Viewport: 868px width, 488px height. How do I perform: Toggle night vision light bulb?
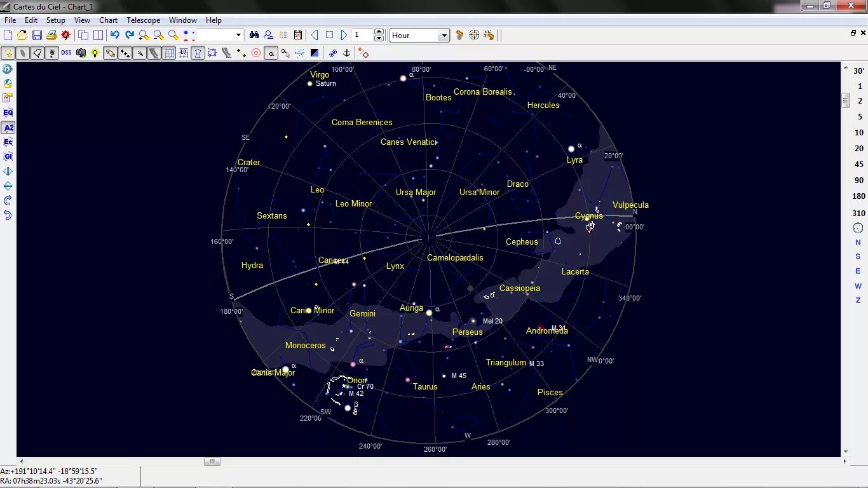click(95, 53)
